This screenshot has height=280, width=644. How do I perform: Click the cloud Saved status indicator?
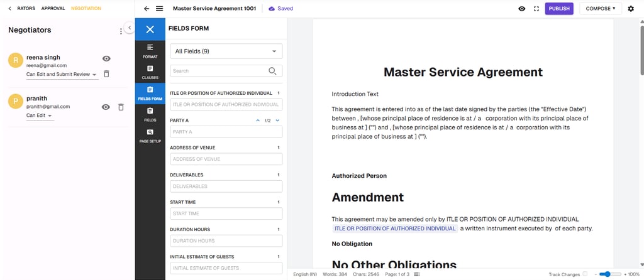(x=281, y=9)
